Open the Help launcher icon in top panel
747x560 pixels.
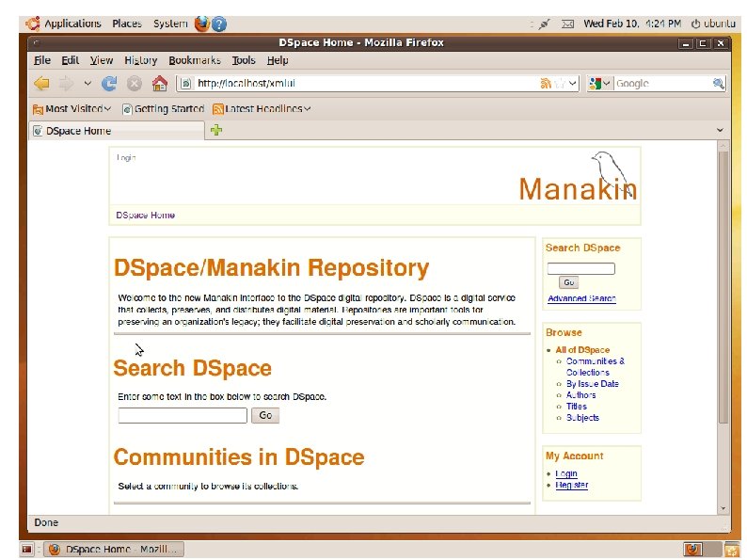pyautogui.click(x=219, y=24)
